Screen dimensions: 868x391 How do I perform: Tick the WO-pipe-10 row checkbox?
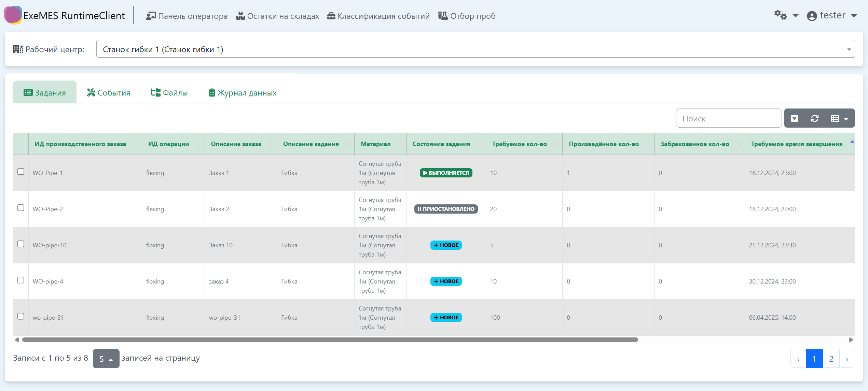pyautogui.click(x=21, y=244)
